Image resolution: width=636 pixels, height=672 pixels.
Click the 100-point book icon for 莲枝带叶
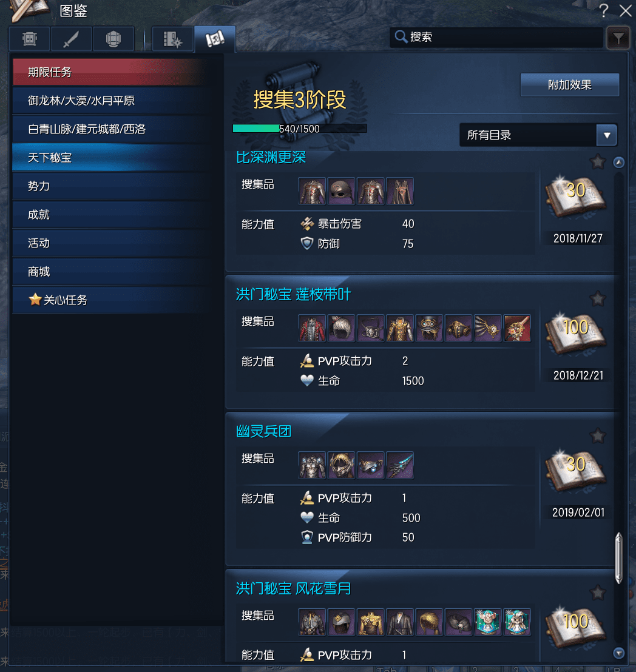(575, 332)
